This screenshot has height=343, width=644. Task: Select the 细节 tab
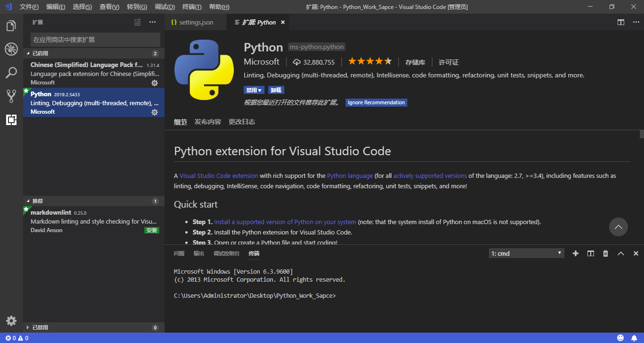point(181,122)
